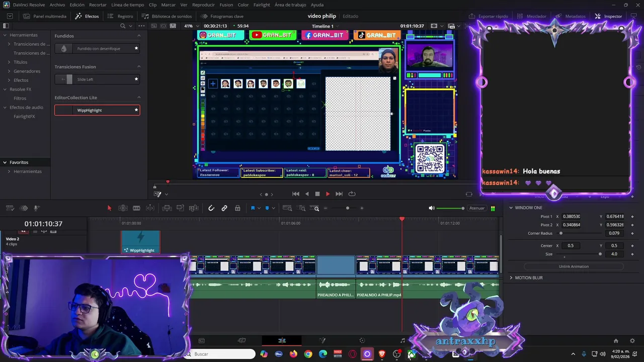
Task: Click the green volume slider
Action: [x=450, y=208]
